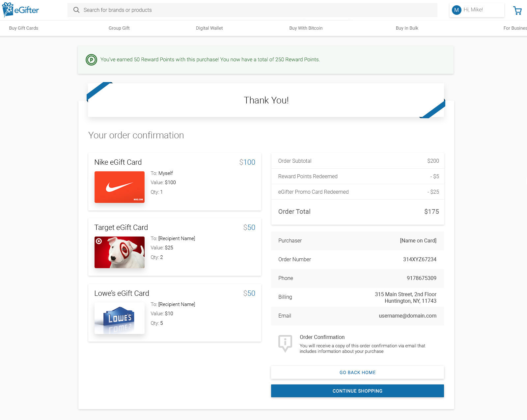Click the Lowe's gift card thumbnail
The height and width of the screenshot is (420, 527).
point(120,318)
